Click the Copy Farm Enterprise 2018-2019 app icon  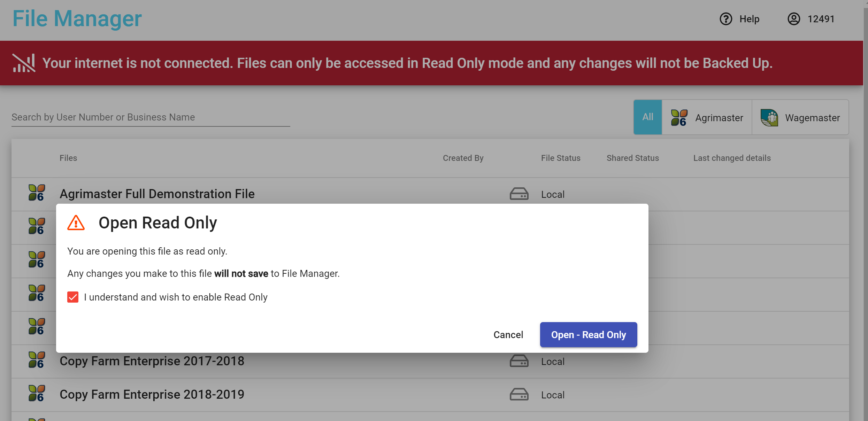coord(37,393)
